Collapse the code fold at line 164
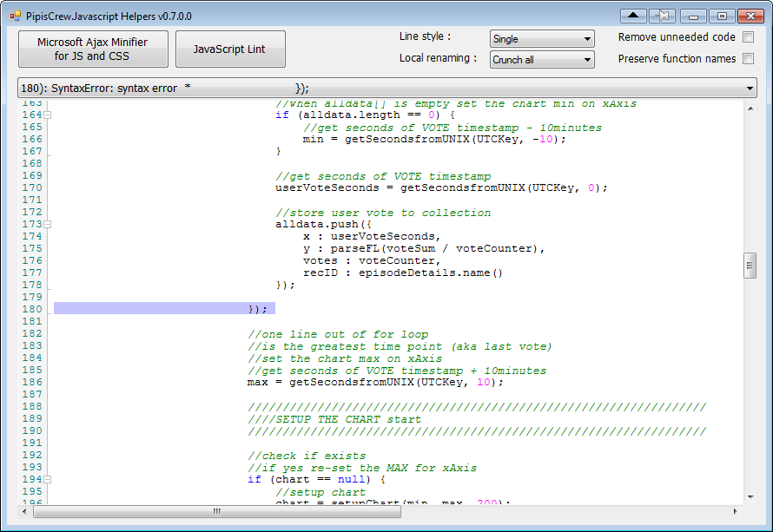773x532 pixels. [48, 115]
